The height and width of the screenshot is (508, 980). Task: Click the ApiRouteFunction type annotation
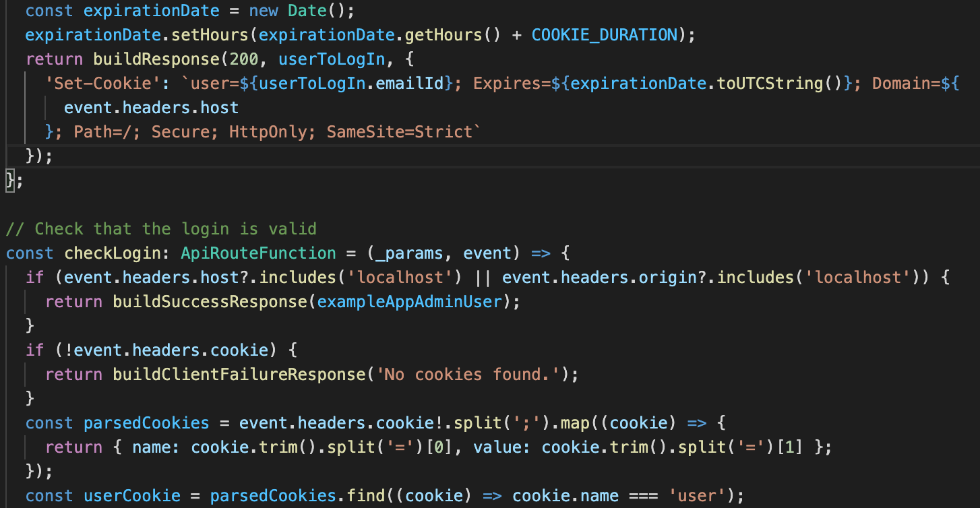click(259, 253)
